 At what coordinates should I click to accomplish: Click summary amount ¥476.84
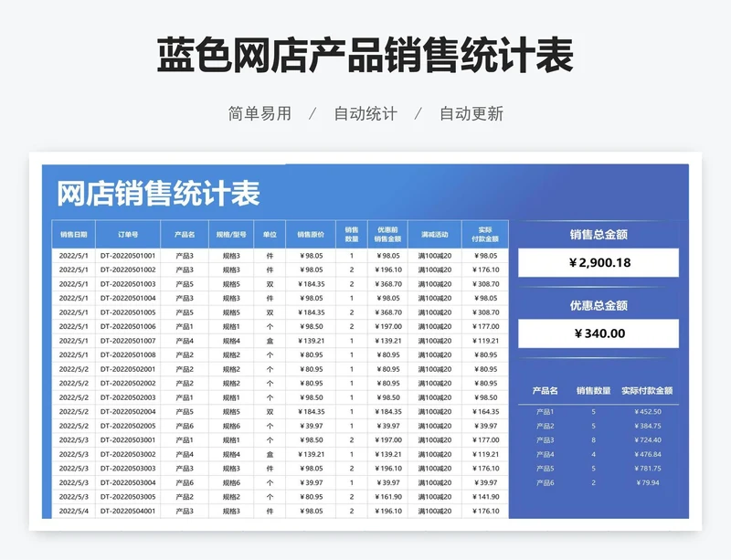click(x=648, y=454)
